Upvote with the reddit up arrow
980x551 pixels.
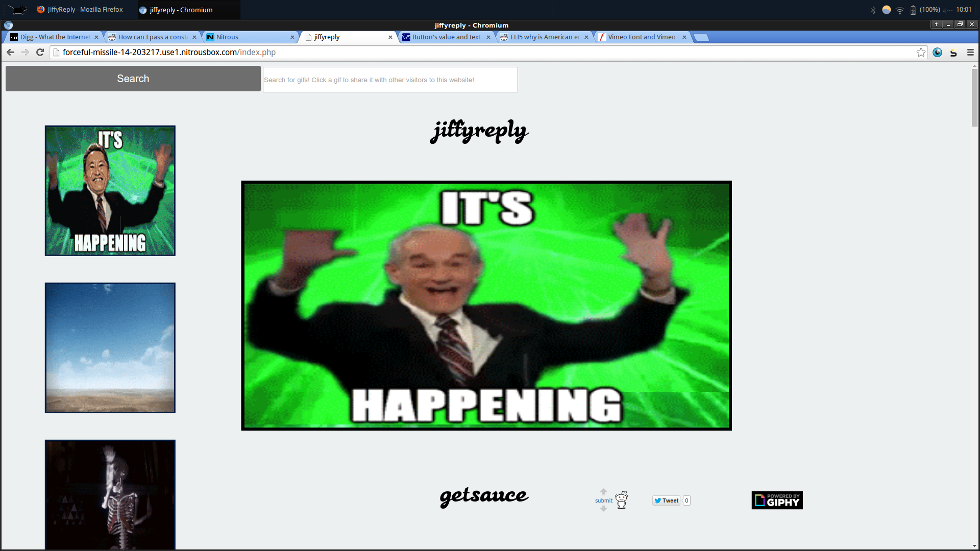(x=603, y=492)
